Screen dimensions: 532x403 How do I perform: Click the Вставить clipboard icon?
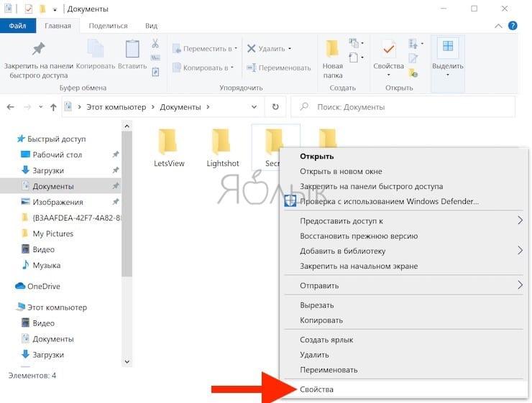click(132, 49)
